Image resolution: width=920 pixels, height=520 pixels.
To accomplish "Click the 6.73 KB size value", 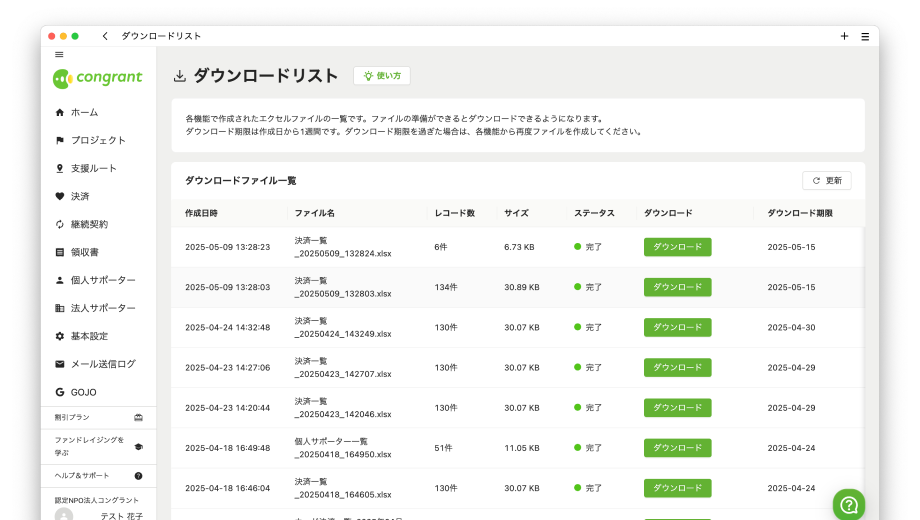I will click(x=519, y=247).
